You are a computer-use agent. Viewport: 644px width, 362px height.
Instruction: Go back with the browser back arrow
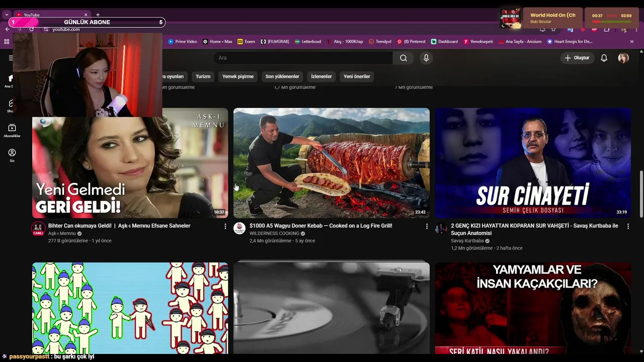tap(7, 29)
